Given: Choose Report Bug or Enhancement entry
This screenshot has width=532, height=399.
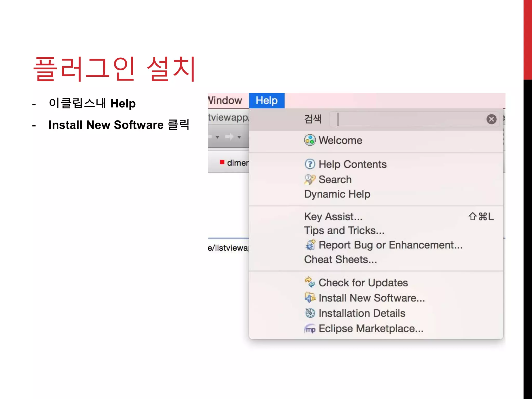Looking at the screenshot, I should tap(391, 245).
